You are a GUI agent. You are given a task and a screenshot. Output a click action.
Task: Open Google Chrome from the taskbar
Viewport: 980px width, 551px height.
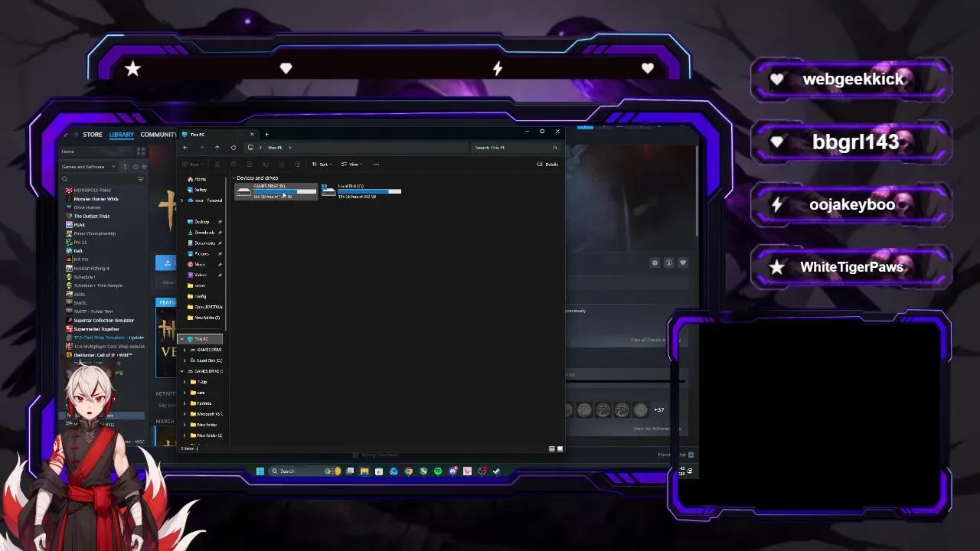409,471
